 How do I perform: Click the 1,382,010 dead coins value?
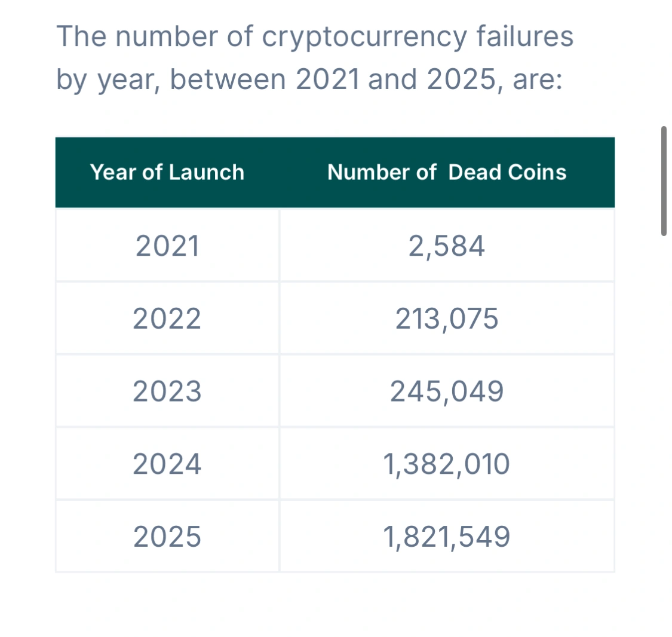click(x=447, y=464)
